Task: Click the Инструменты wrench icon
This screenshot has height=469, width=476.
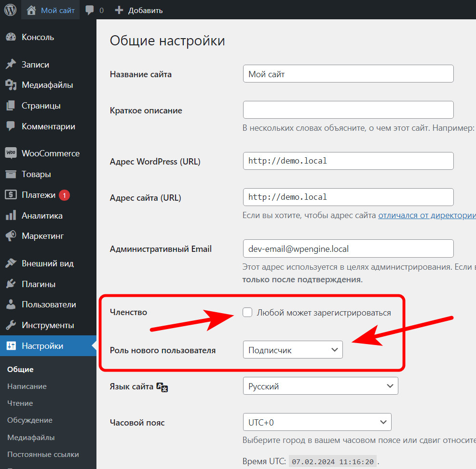Action: pos(11,325)
